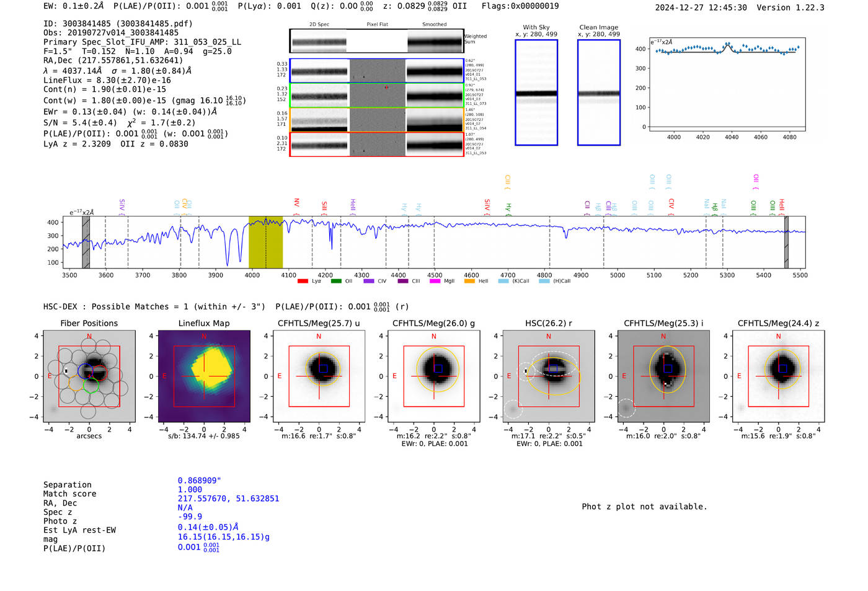Click the λ = 4037.14Å line
Screen dimensions: 868x591
coord(117,71)
